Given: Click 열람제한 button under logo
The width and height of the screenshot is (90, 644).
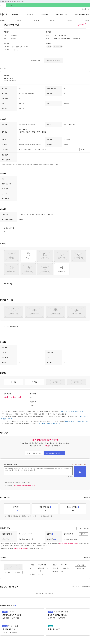Looking at the screenshot, I should 18,572.
